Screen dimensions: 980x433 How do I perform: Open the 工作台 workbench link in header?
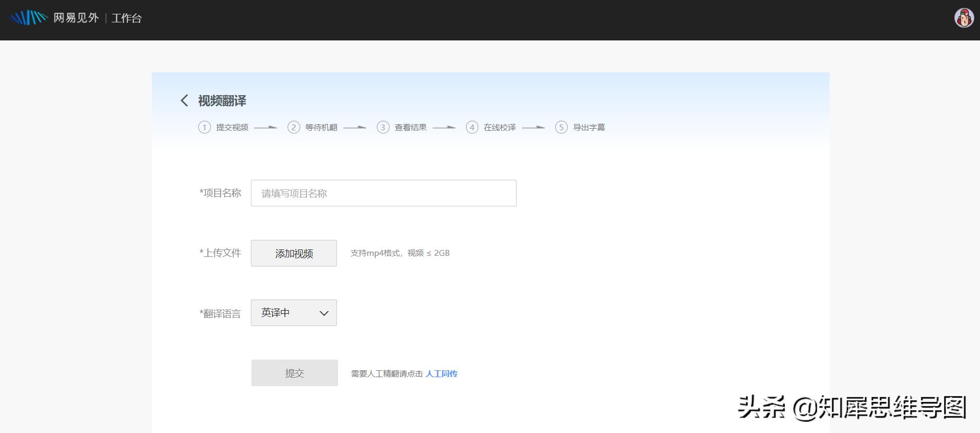[x=126, y=18]
